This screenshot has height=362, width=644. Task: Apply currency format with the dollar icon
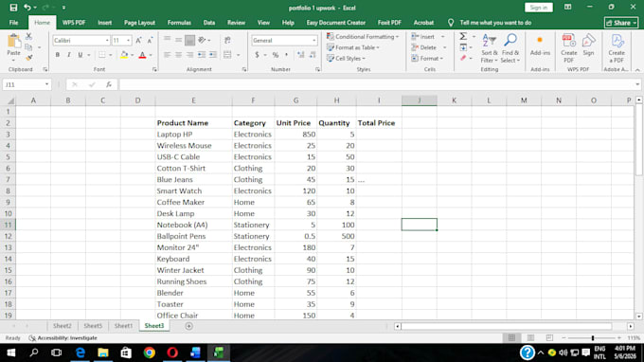coord(257,55)
